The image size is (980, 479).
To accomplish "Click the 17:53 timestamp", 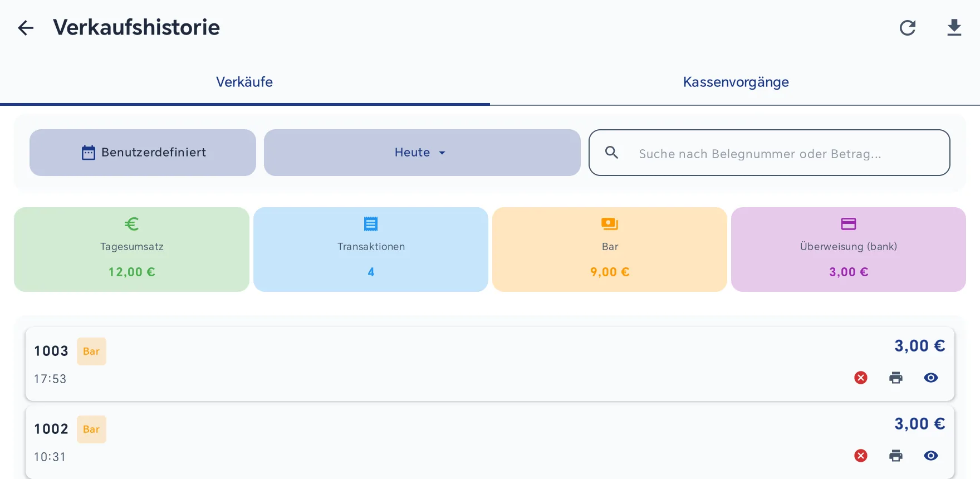I will click(x=50, y=379).
